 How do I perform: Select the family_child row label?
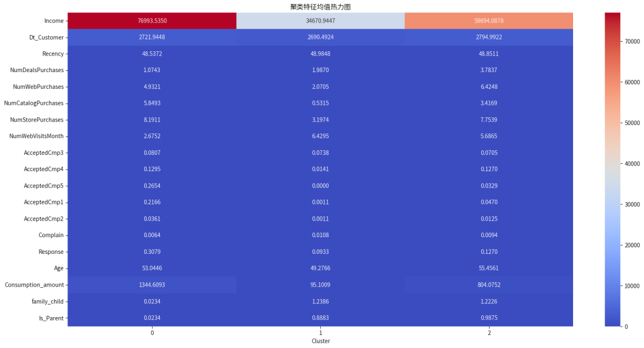click(x=48, y=301)
